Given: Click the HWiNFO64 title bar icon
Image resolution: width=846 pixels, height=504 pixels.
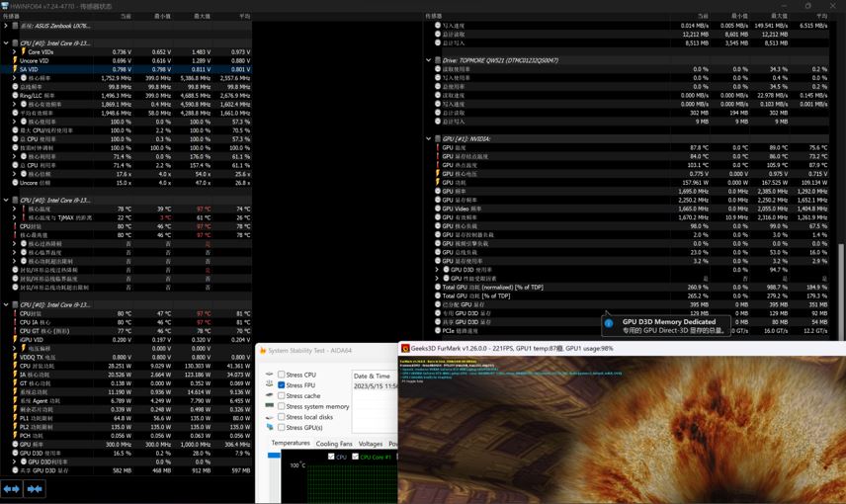Looking at the screenshot, I should (5, 5).
